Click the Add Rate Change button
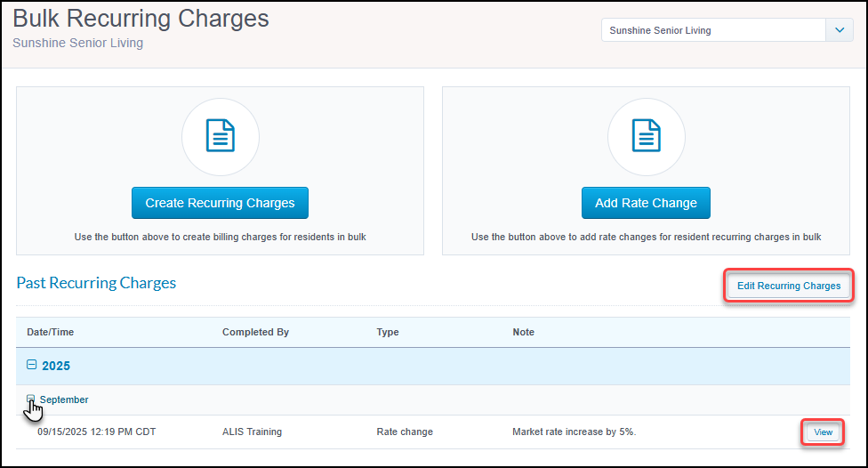The width and height of the screenshot is (868, 468). pos(646,203)
